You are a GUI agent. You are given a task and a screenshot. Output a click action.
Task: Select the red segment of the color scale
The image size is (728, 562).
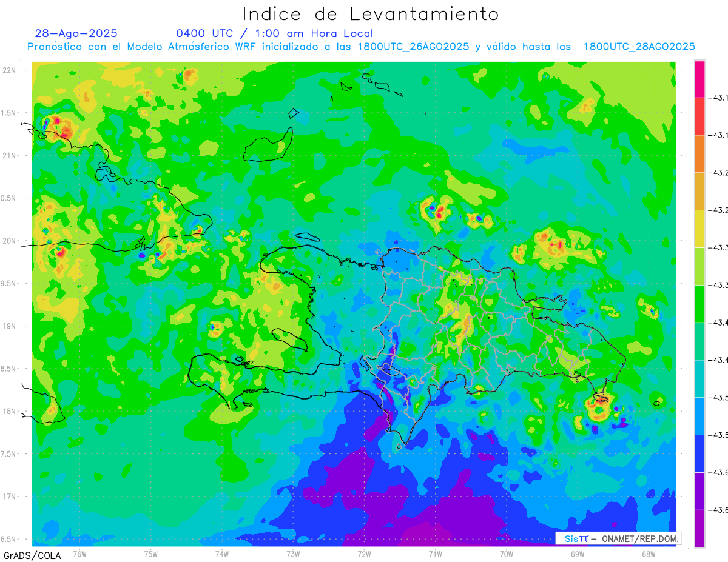tap(699, 116)
